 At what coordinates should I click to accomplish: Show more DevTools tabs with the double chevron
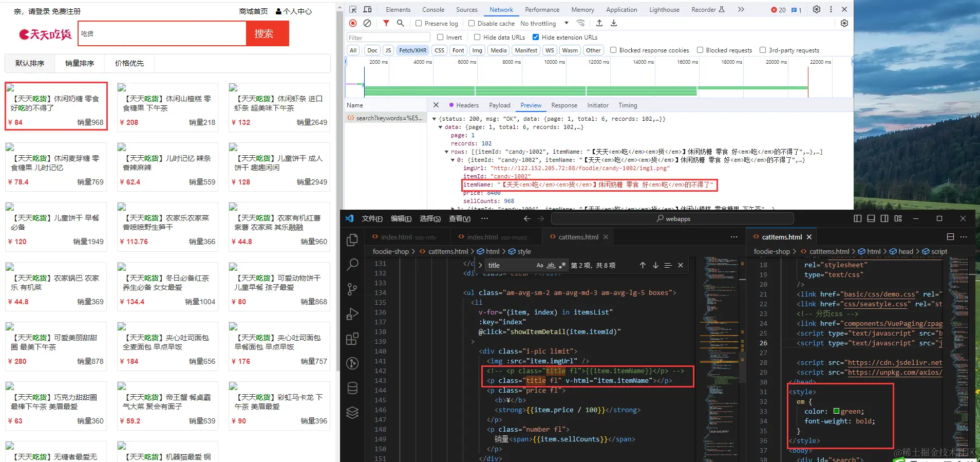741,9
